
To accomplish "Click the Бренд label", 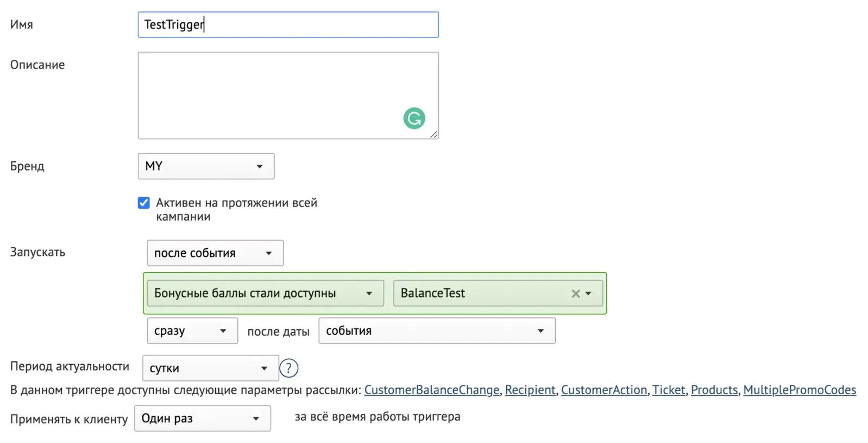I will pyautogui.click(x=27, y=166).
